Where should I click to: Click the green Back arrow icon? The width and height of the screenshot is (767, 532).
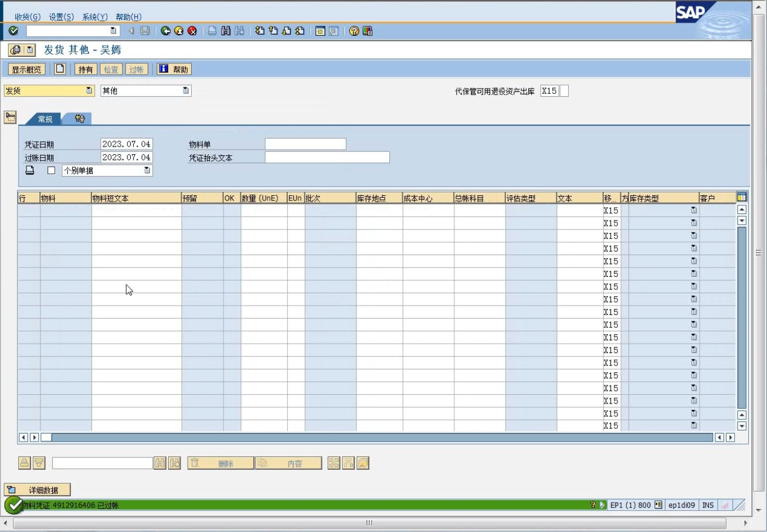coord(166,31)
